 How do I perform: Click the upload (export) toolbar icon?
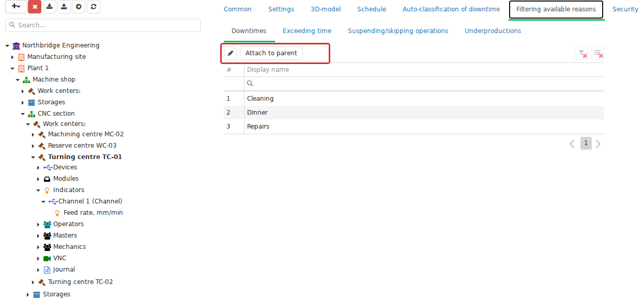tap(64, 7)
